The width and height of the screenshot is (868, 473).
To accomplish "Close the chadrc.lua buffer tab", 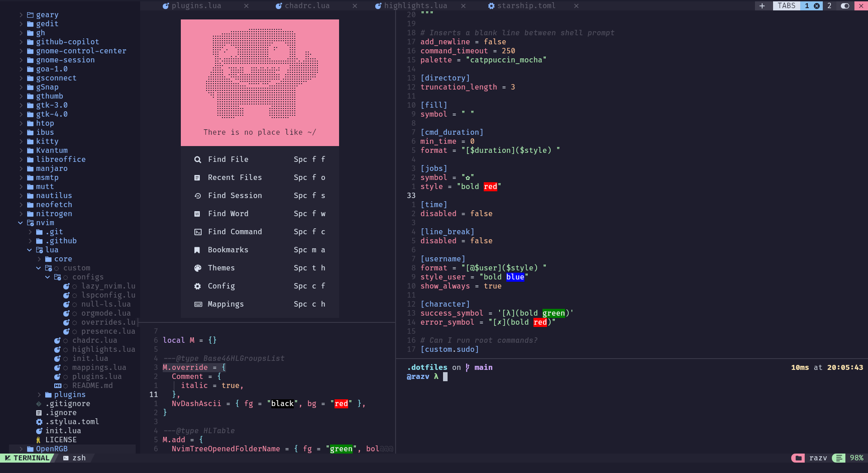I will (x=355, y=6).
